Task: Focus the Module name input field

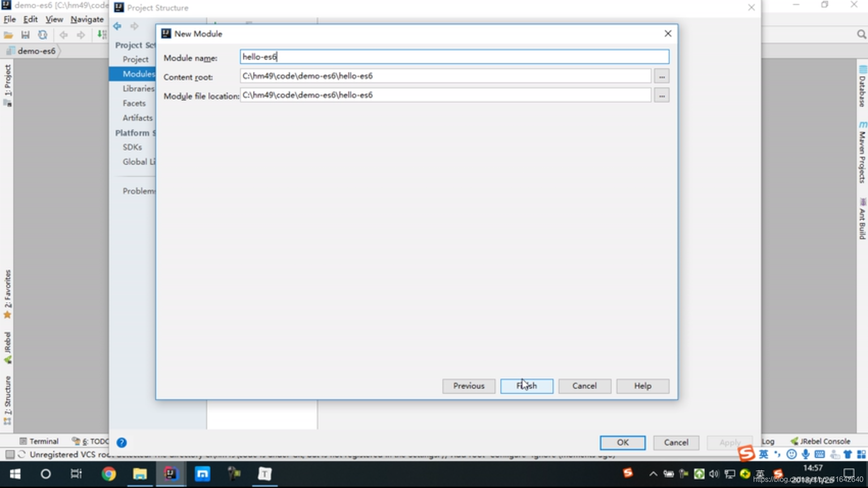Action: 454,57
